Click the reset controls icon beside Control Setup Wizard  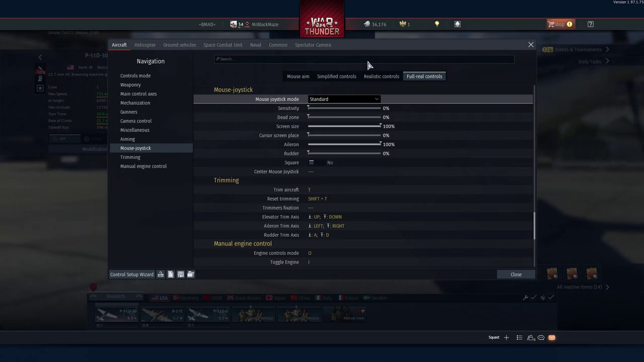pyautogui.click(x=160, y=275)
